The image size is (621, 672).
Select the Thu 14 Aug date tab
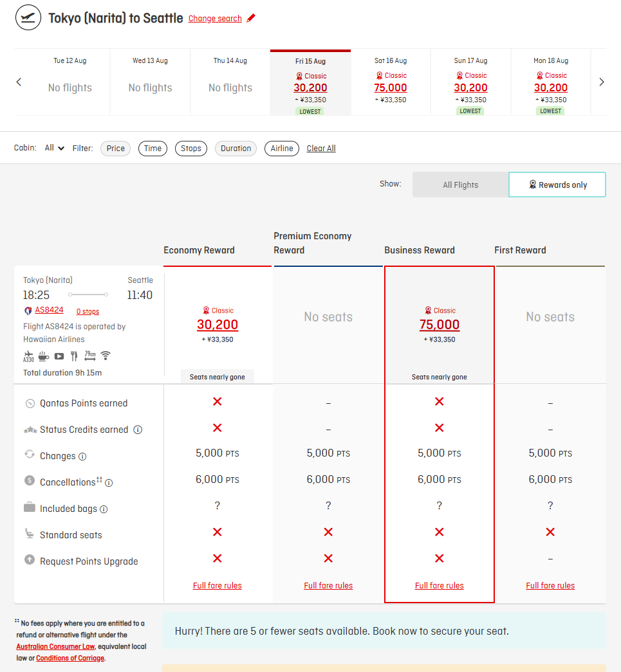tap(230, 82)
